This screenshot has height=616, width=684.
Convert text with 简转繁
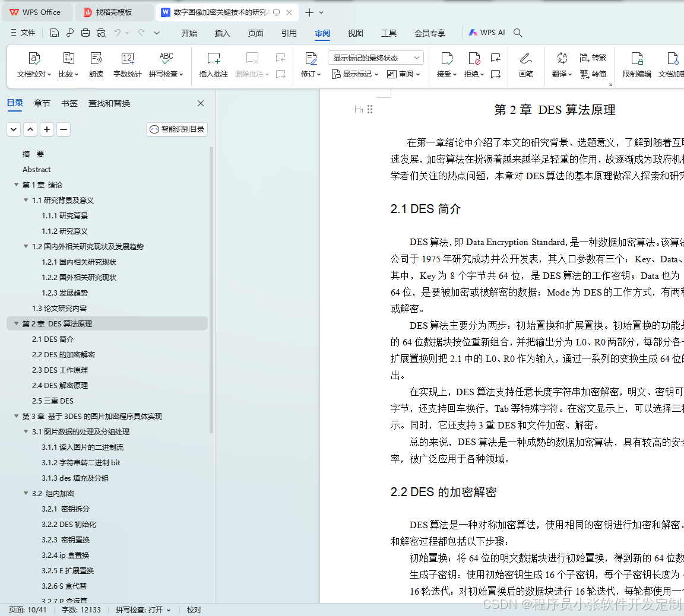coord(593,58)
